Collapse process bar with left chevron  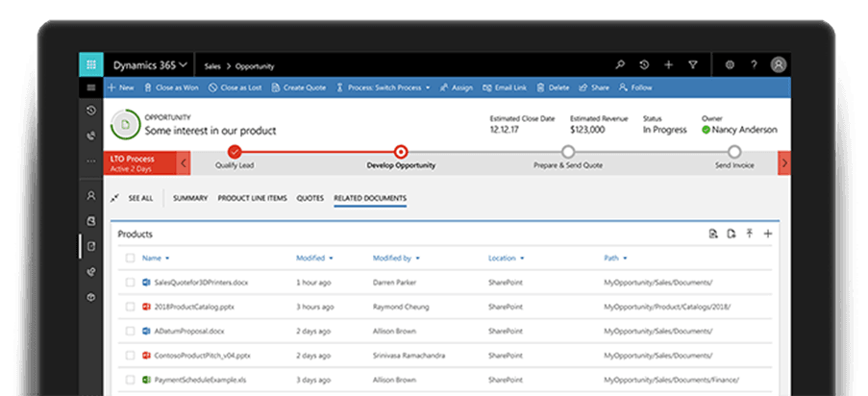184,163
